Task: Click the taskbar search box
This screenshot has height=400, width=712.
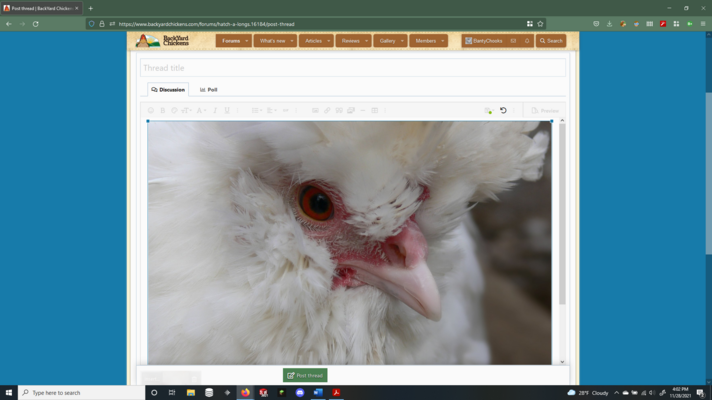Action: pyautogui.click(x=82, y=393)
